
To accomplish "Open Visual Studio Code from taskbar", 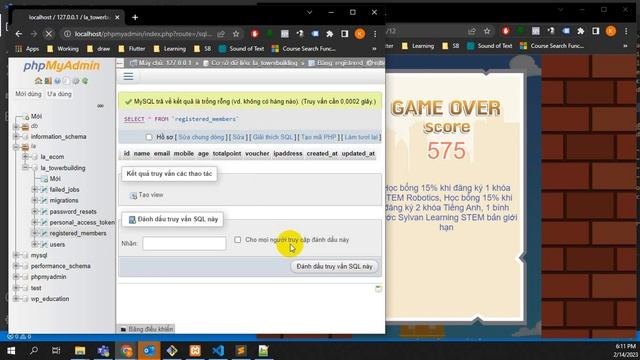I will click(x=218, y=351).
